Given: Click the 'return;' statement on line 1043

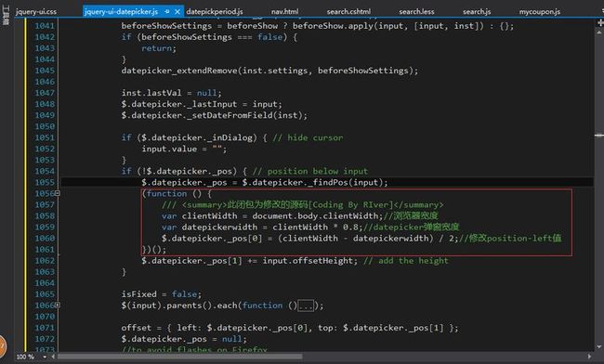Looking at the screenshot, I should 159,48.
